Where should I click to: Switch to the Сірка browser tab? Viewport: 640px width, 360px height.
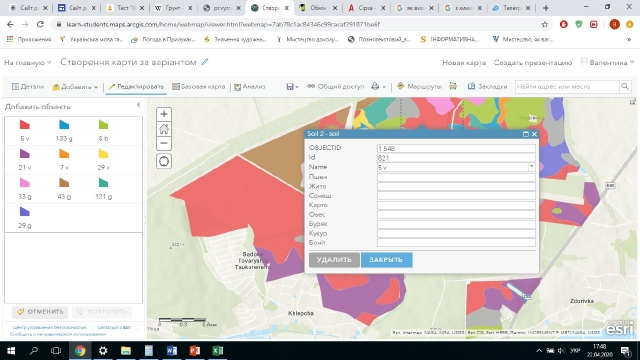(x=367, y=8)
